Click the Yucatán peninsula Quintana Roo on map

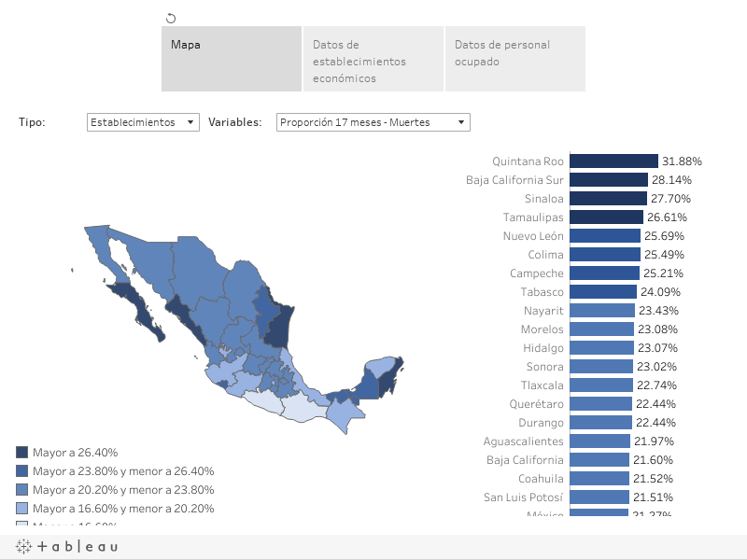pyautogui.click(x=396, y=373)
